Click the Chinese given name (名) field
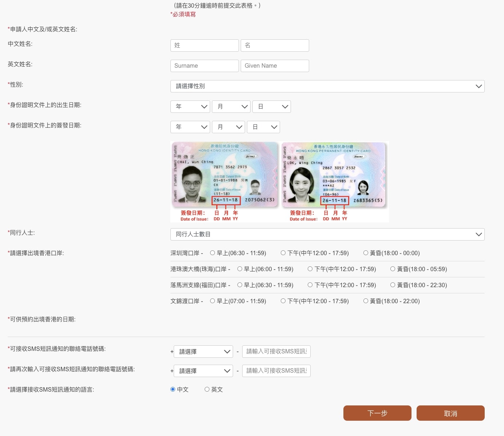504x436 pixels. point(275,45)
